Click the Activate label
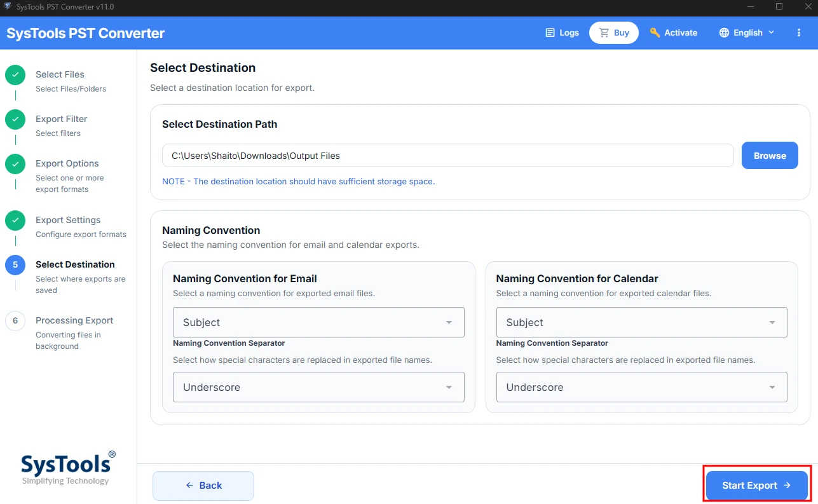Image resolution: width=818 pixels, height=504 pixels. tap(681, 32)
